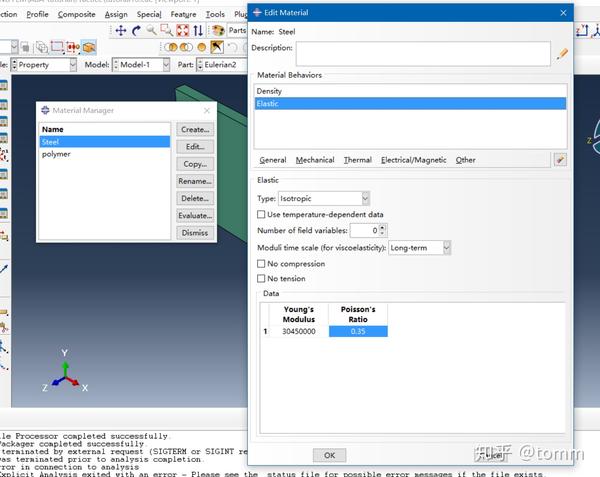
Task: Select the Magnify View tool
Action: tap(152, 31)
